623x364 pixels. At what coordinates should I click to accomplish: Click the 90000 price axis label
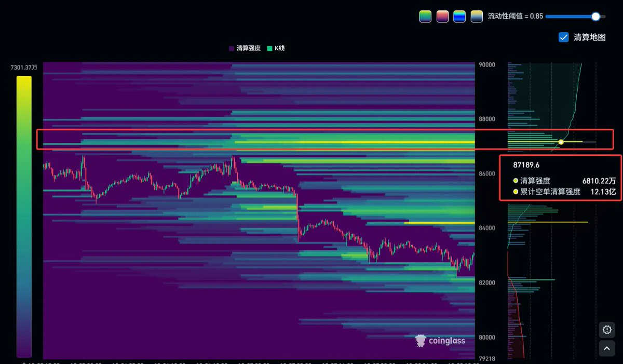pyautogui.click(x=487, y=65)
